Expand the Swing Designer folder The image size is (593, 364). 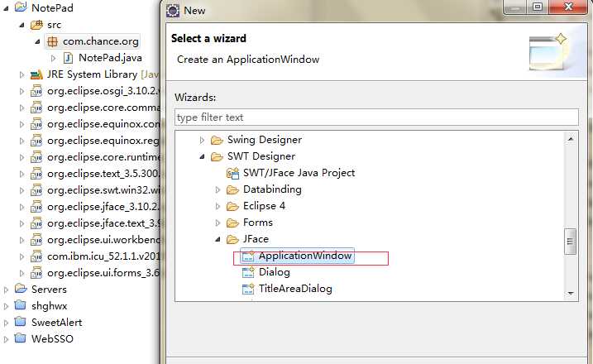[x=202, y=141]
